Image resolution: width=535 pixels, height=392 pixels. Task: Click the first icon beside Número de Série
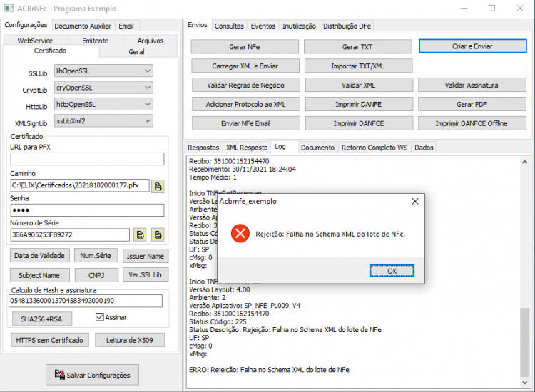coord(141,234)
